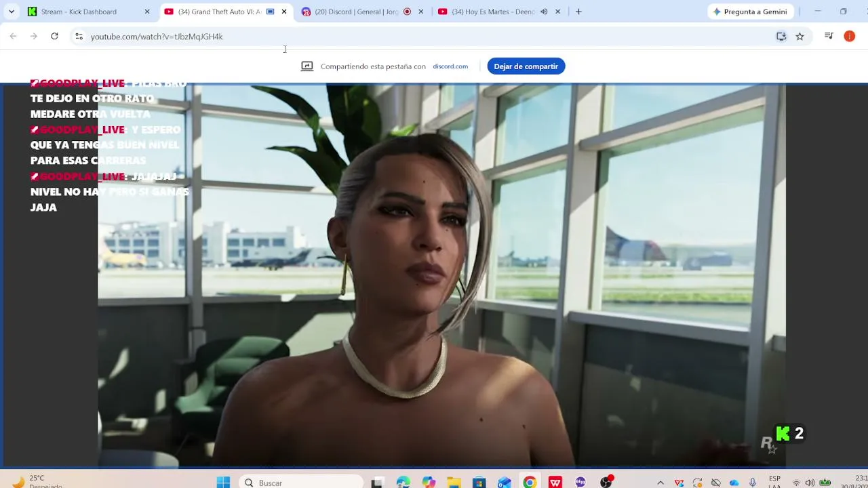Viewport: 868px width, 488px height.
Task: Reload the current YouTube page
Action: tap(54, 37)
